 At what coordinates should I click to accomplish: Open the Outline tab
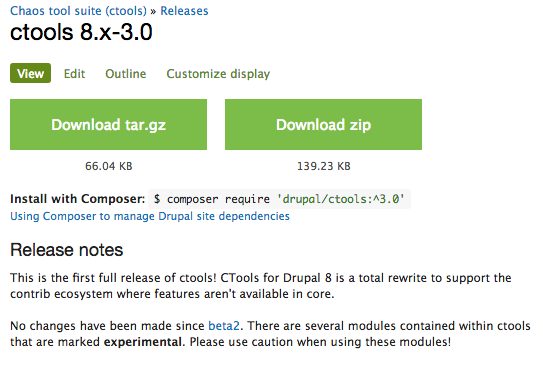pyautogui.click(x=126, y=74)
